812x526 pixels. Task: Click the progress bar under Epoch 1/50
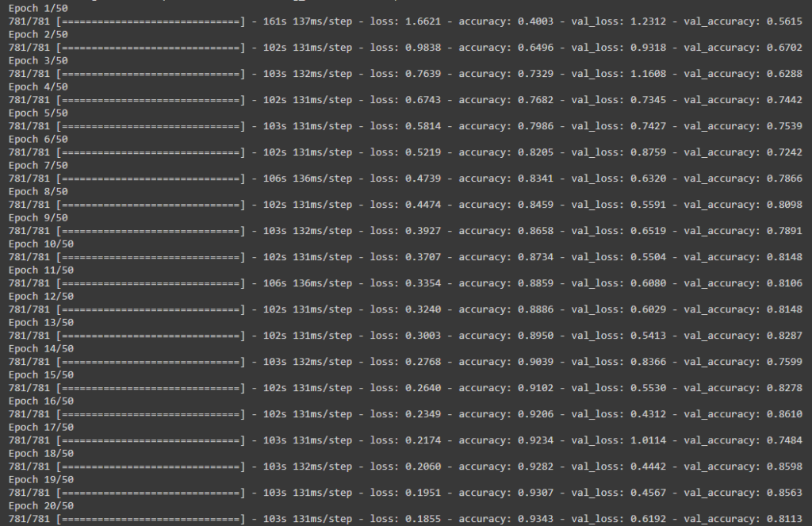151,21
